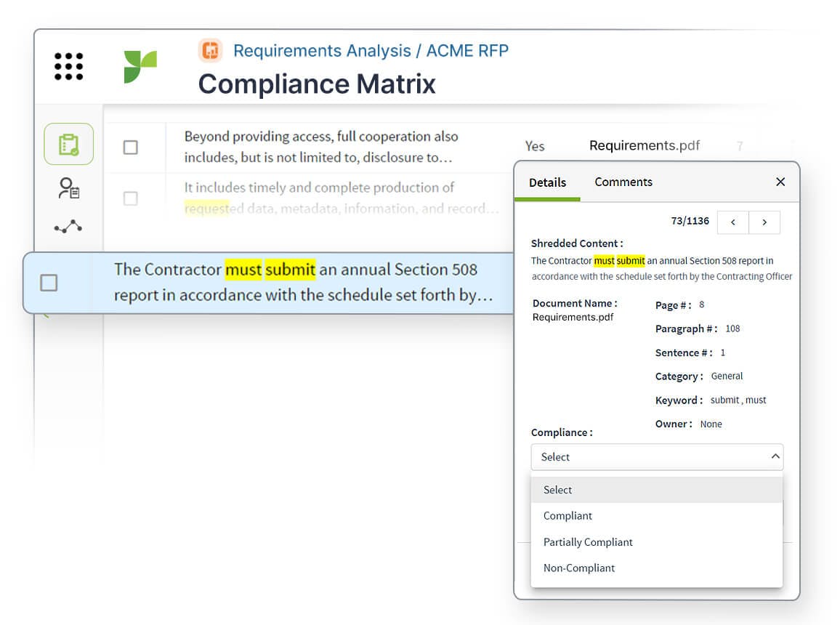This screenshot has height=625, width=840.
Task: Choose Compliant from the dropdown list
Action: pos(568,516)
